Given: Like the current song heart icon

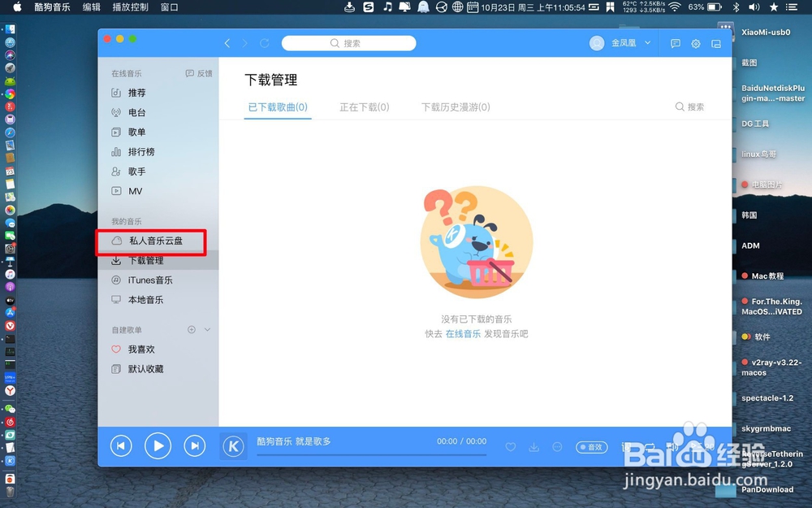Looking at the screenshot, I should point(511,447).
